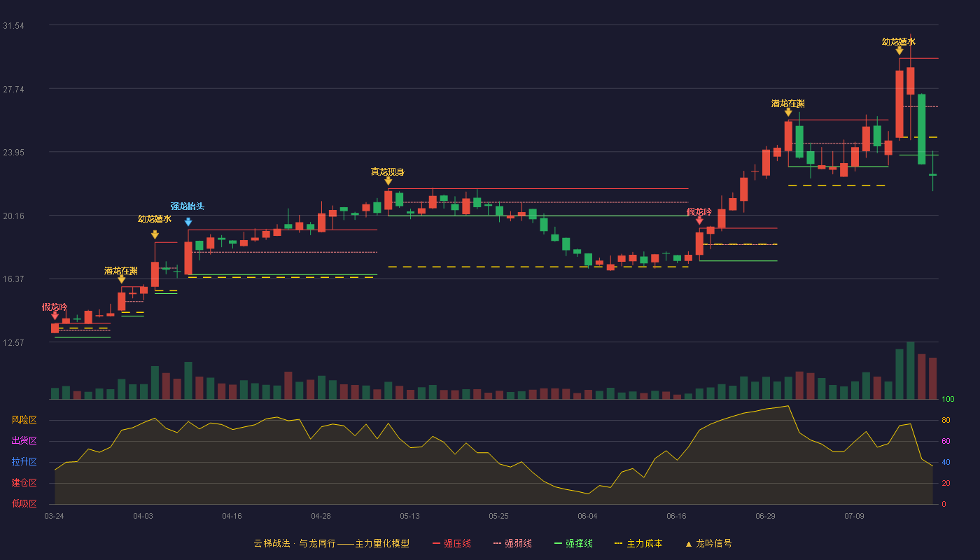
Task: Click the 31.54 price axis label
Action: [13, 26]
